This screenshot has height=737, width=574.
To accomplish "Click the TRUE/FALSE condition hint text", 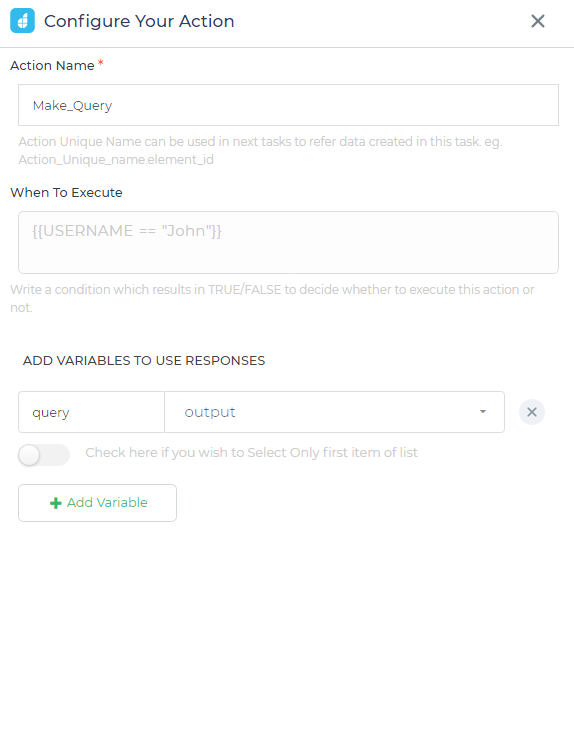I will [x=272, y=298].
